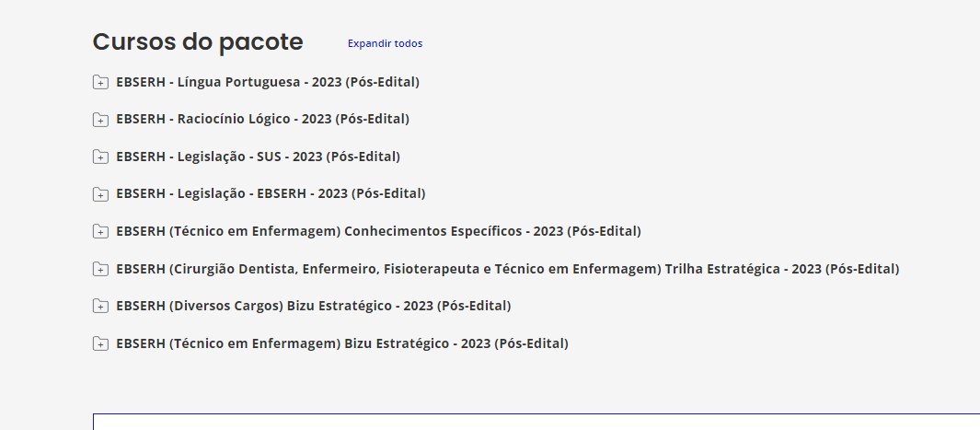Open Técnico em Enfermagem Bizu Estratégico title
Image resolution: width=980 pixels, height=430 pixels.
[x=341, y=343]
